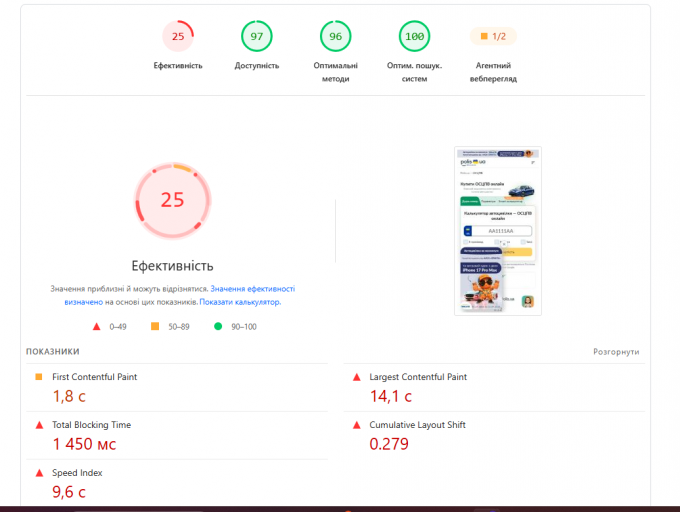
Task: Click the large Ефективність gauge with 25
Action: tap(173, 200)
